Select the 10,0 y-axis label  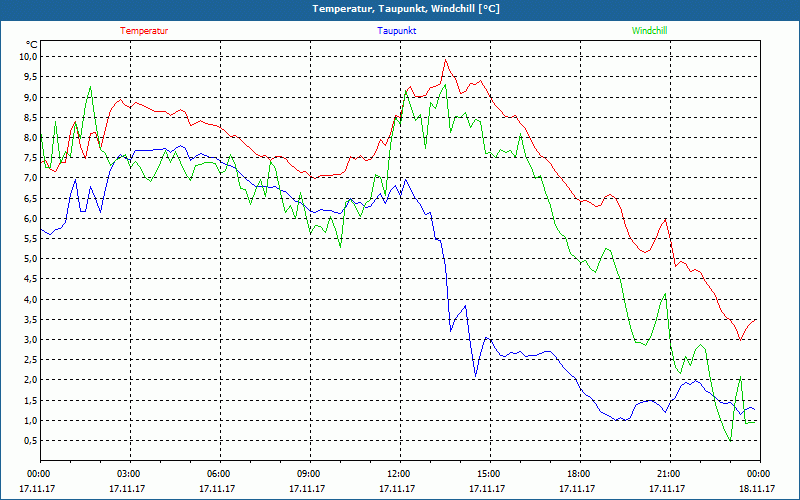(29, 57)
